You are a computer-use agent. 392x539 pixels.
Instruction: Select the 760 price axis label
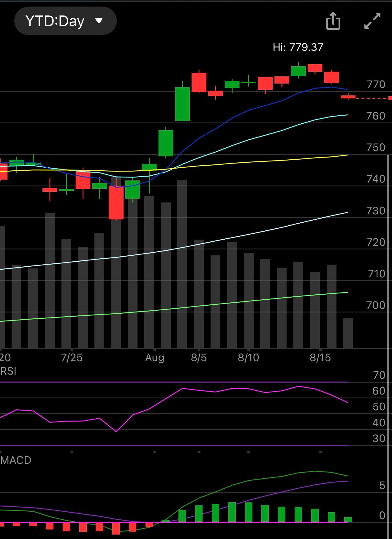(376, 116)
